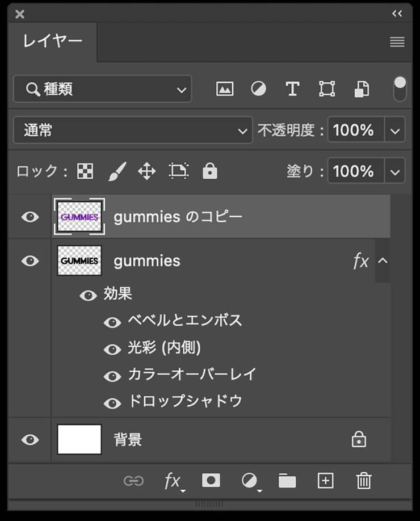Create a new layer

coord(325,481)
